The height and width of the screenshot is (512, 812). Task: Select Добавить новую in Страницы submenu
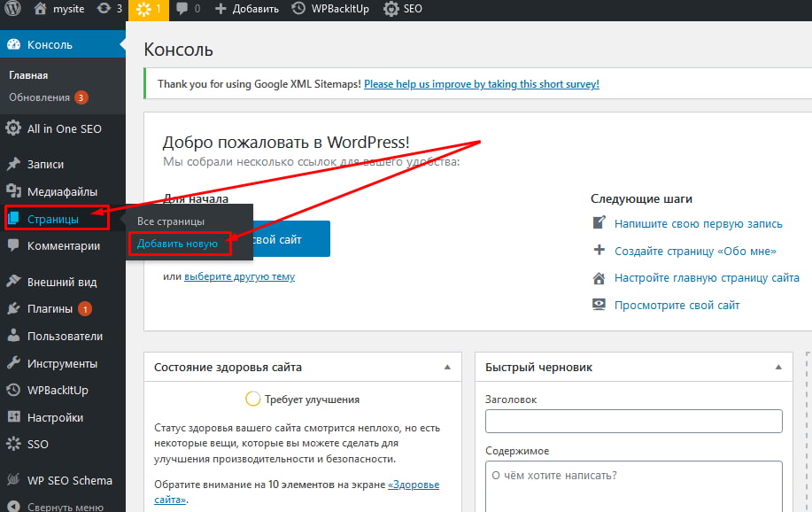[177, 244]
